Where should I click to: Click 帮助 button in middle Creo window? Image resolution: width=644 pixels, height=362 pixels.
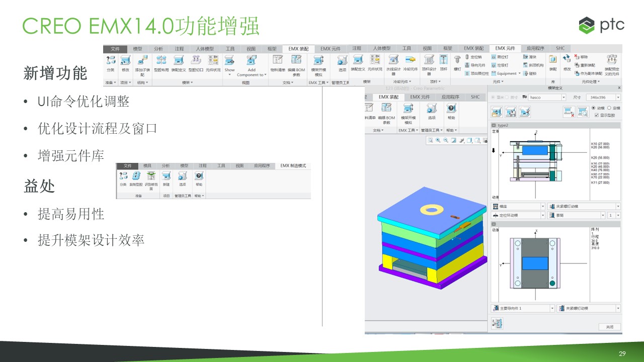(x=451, y=112)
